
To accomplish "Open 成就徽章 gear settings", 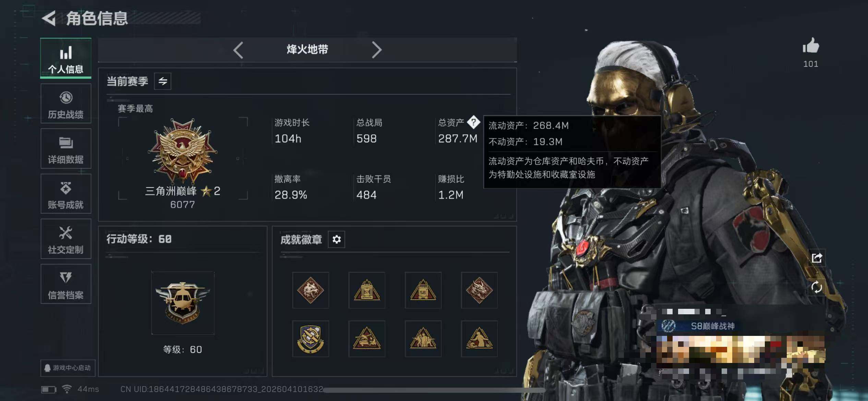I will pos(337,239).
